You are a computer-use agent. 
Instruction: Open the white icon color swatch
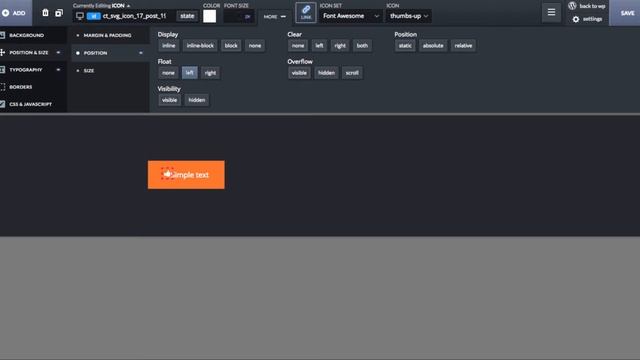pyautogui.click(x=209, y=16)
